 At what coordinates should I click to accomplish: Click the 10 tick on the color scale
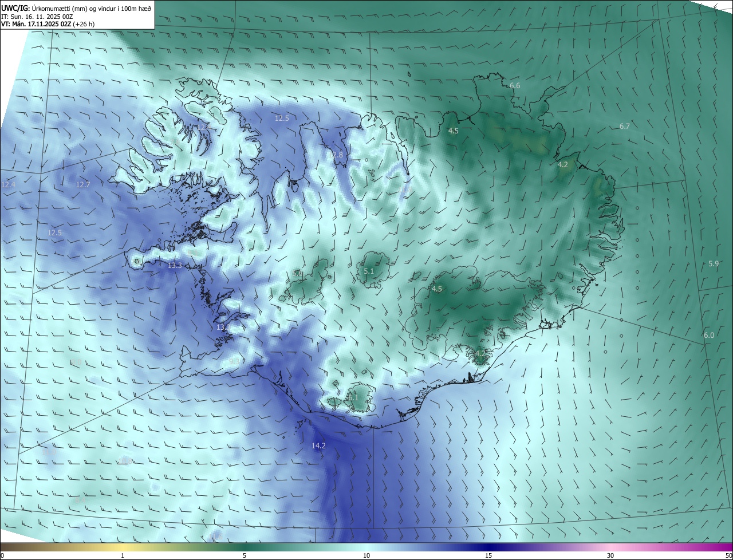(366, 555)
